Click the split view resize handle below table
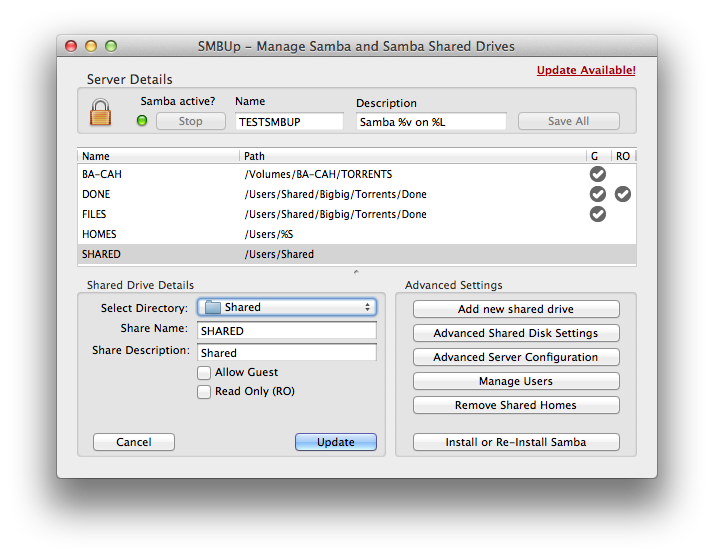Viewport: 714px width, 557px height. tap(356, 272)
